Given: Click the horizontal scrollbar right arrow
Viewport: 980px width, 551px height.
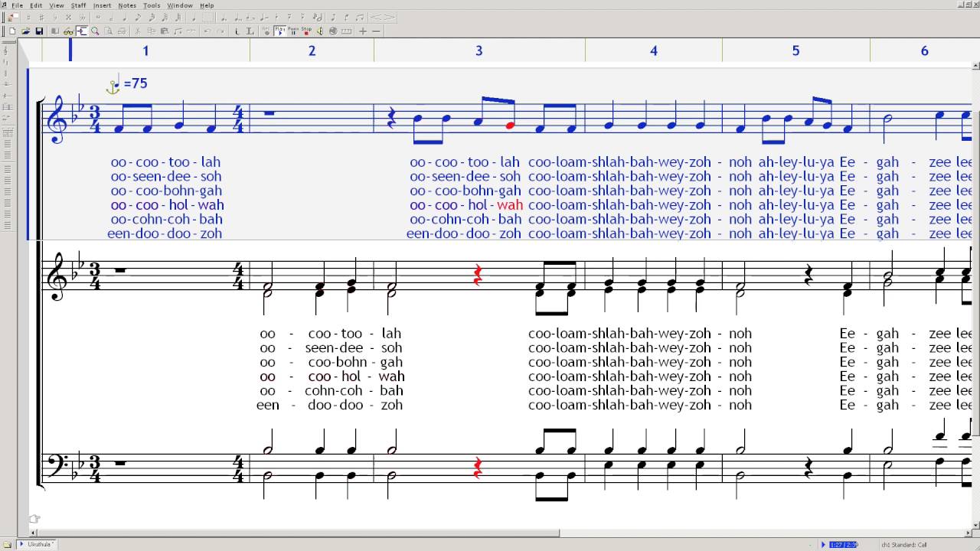Looking at the screenshot, I should click(x=966, y=533).
